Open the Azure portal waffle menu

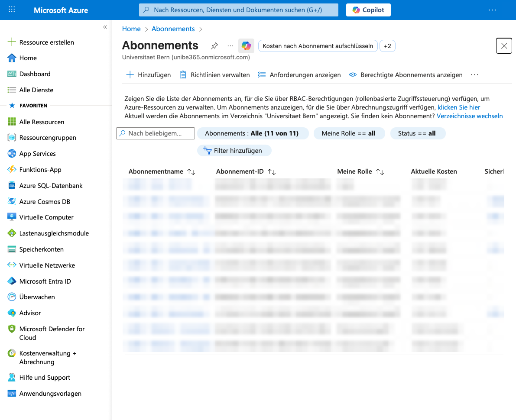[12, 10]
